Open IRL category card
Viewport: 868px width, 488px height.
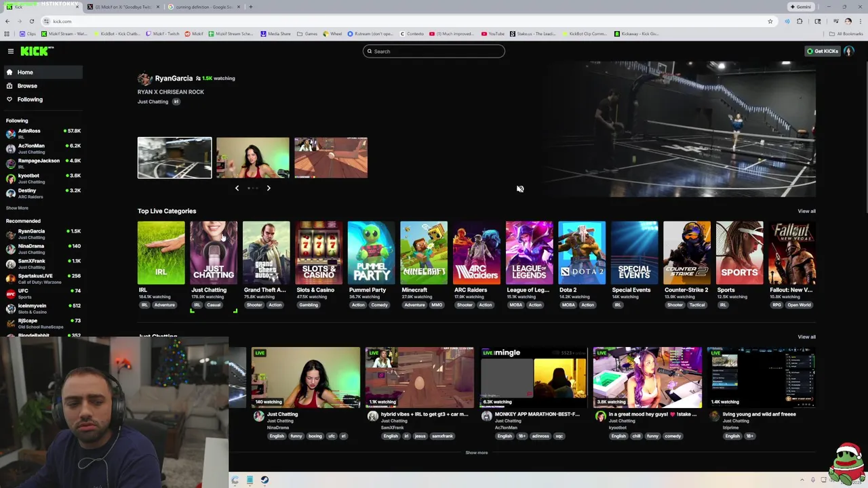pyautogui.click(x=161, y=253)
